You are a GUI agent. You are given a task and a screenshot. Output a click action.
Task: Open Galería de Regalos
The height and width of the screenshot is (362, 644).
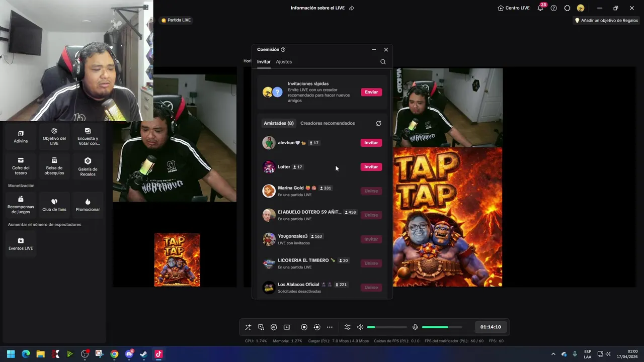(88, 166)
